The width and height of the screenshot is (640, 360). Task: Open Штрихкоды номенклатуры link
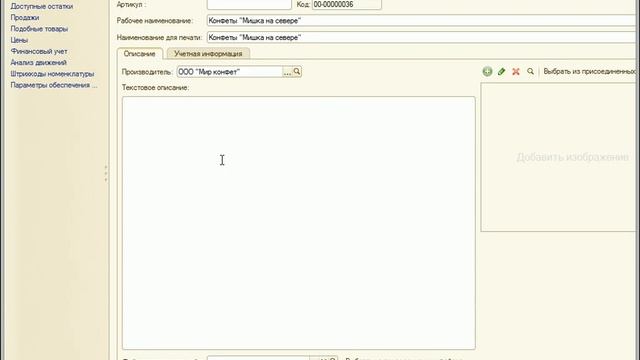point(52,73)
